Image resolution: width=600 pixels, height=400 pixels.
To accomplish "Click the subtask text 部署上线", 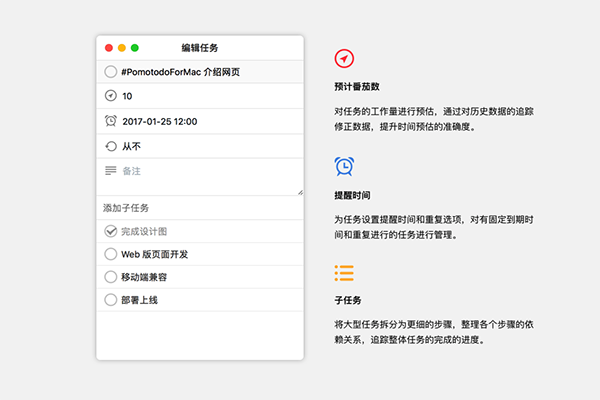I will 139,300.
